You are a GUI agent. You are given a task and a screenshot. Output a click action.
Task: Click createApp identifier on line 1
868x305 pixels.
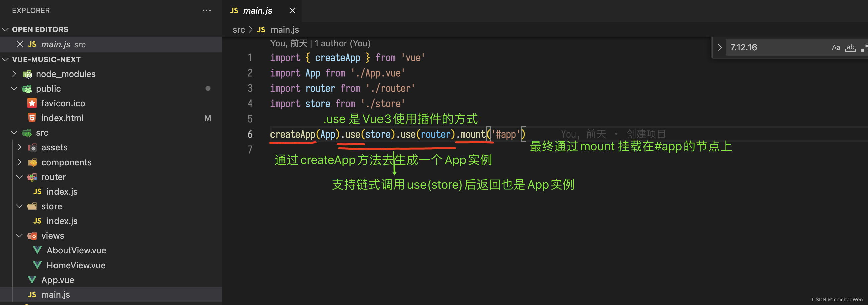338,58
